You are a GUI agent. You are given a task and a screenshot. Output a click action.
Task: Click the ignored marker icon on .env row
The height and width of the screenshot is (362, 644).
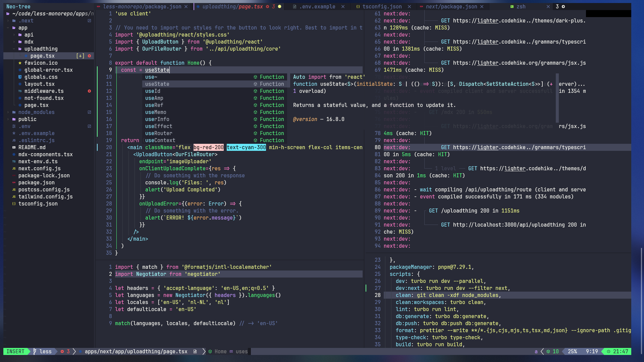89,126
